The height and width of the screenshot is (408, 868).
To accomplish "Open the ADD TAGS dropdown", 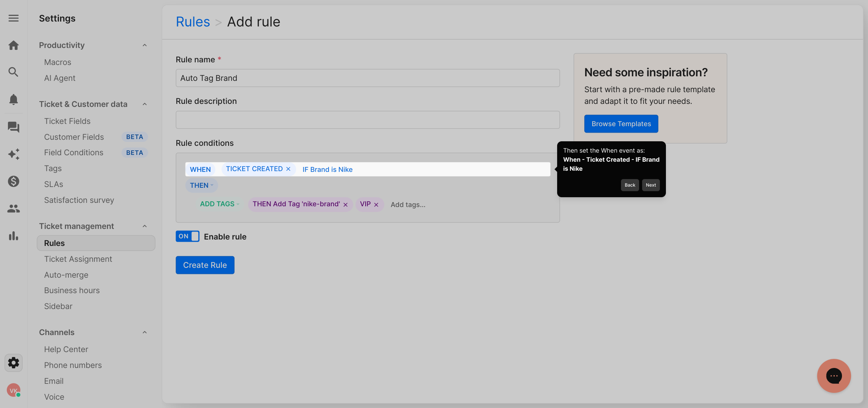I will click(220, 204).
